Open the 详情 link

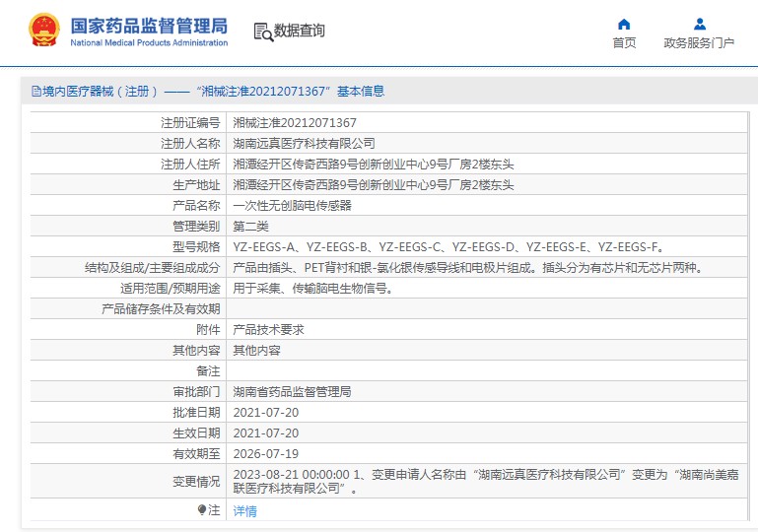tap(245, 510)
